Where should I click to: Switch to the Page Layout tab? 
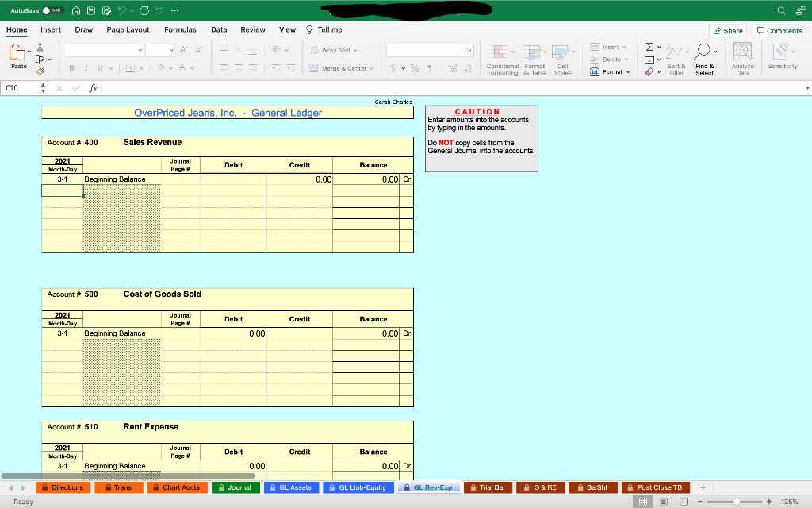tap(128, 29)
